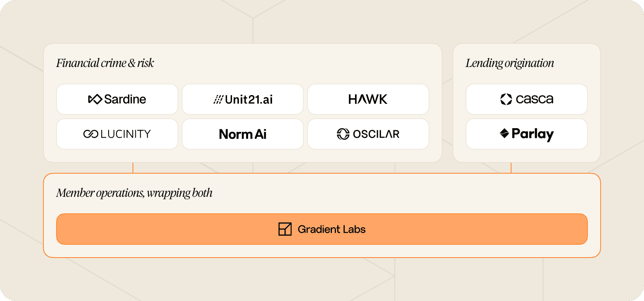Click the Lending origination heading
The height and width of the screenshot is (301, 644).
click(x=510, y=63)
